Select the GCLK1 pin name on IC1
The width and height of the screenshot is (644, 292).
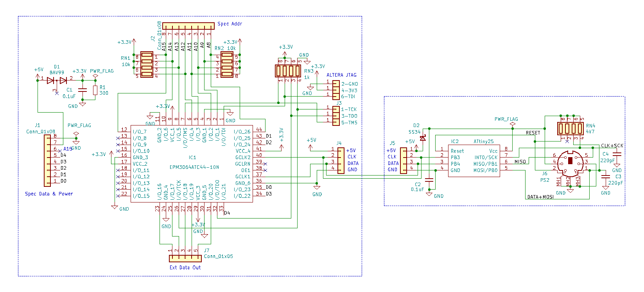243,177
